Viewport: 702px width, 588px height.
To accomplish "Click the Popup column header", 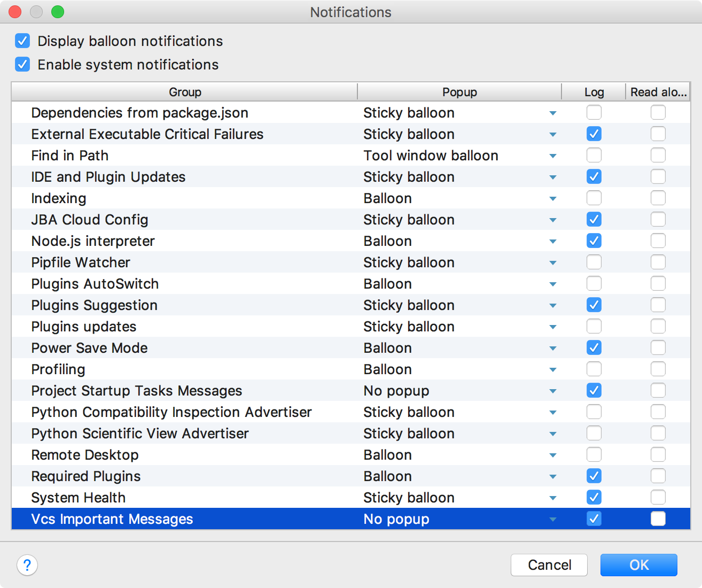I will 459,91.
